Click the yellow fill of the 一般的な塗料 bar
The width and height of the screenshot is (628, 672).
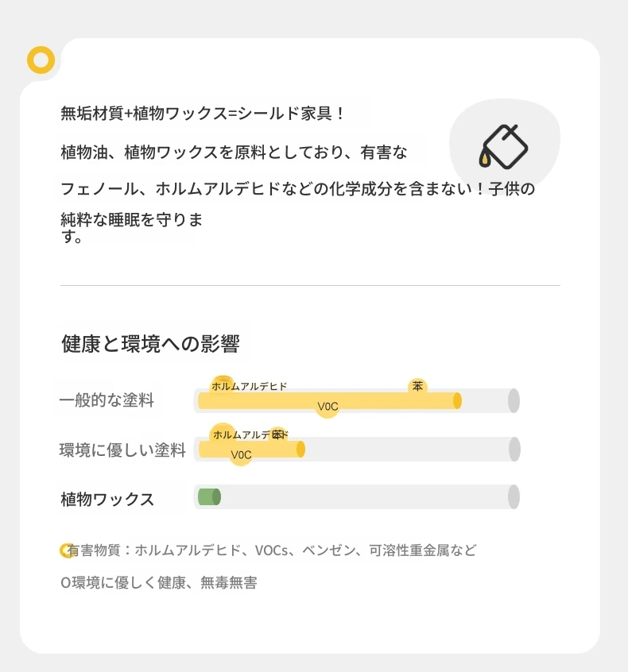point(329,400)
